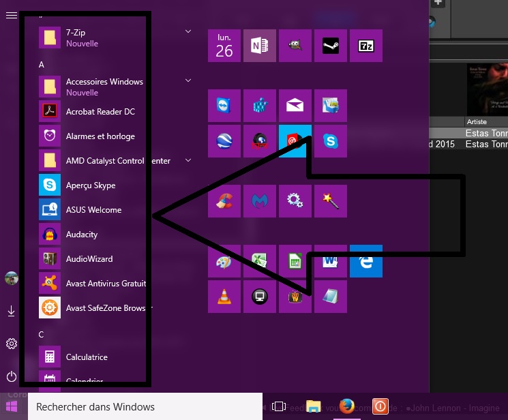Viewport: 508px width, 420px height.
Task: Click the Power button in Start sidebar
Action: click(12, 376)
